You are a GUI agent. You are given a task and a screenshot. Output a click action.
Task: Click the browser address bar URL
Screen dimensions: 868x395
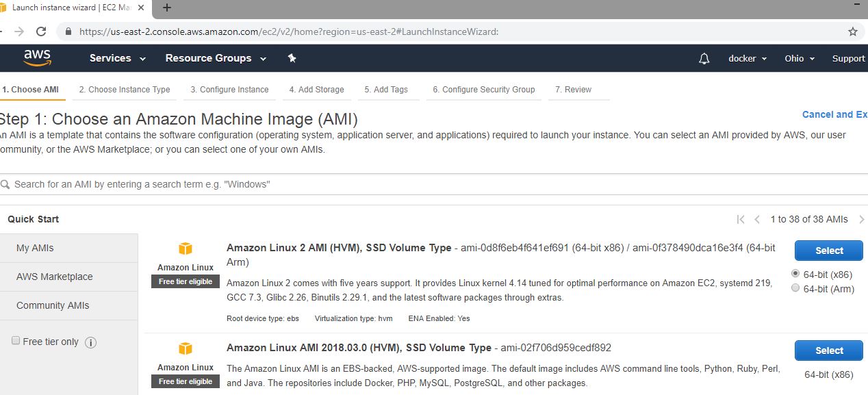click(288, 31)
